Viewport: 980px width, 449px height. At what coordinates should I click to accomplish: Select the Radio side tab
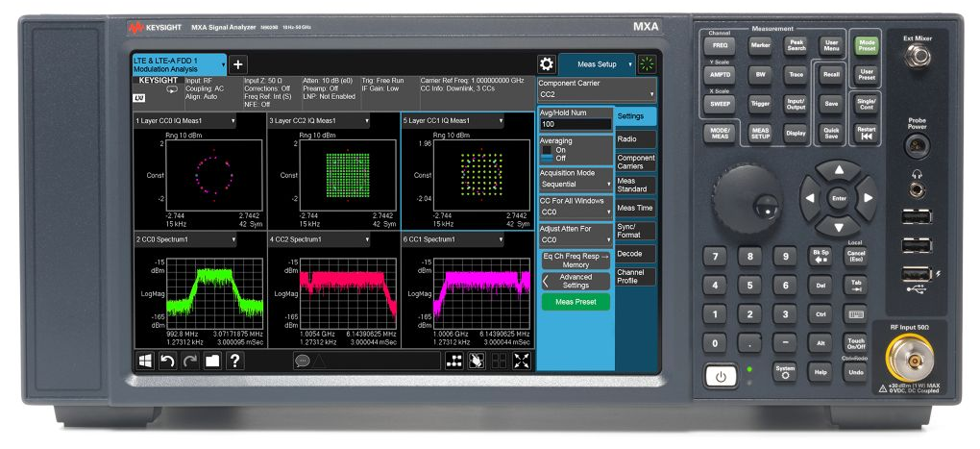point(636,138)
